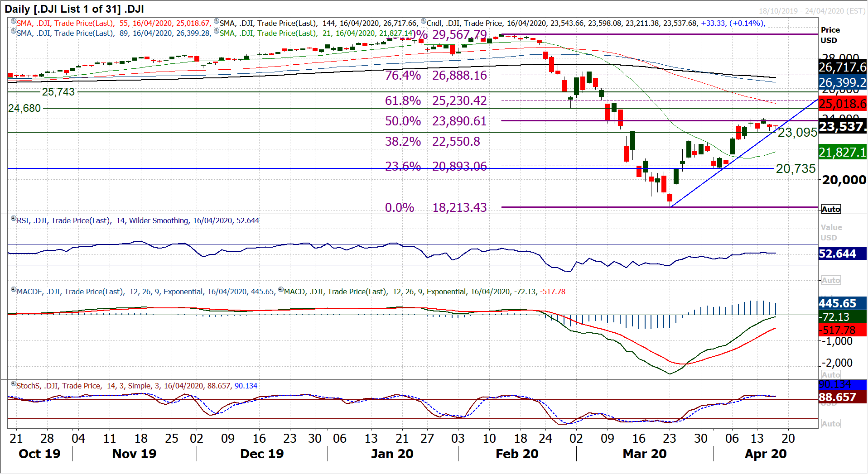The image size is (868, 474).
Task: Select the SMA 144 legend text
Action: click(318, 23)
